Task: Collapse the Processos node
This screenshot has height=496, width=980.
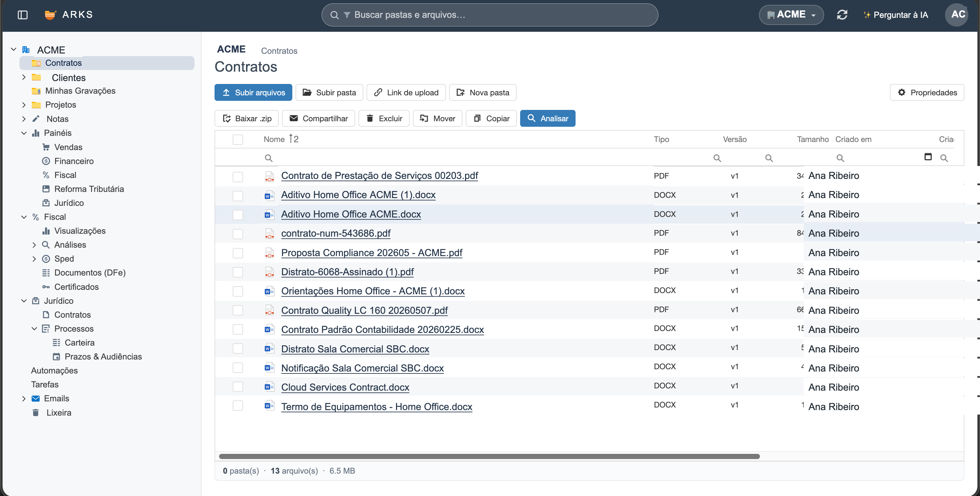Action: (34, 328)
